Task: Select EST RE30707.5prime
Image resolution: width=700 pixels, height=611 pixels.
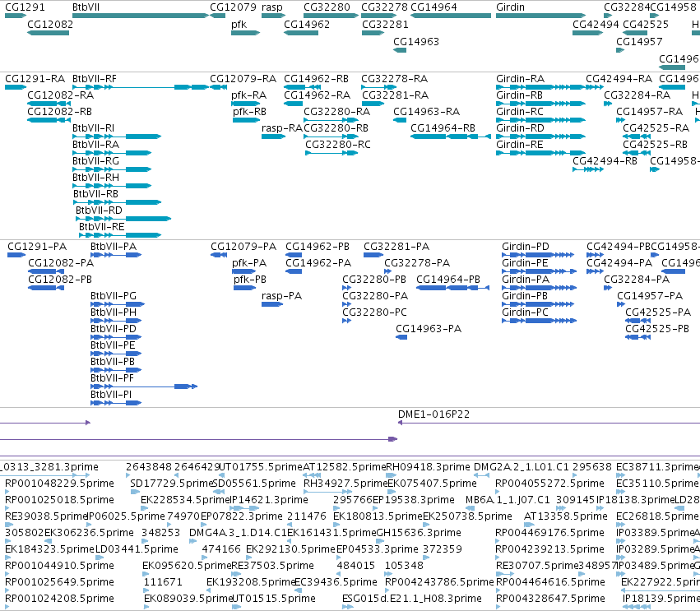Action: 537,565
